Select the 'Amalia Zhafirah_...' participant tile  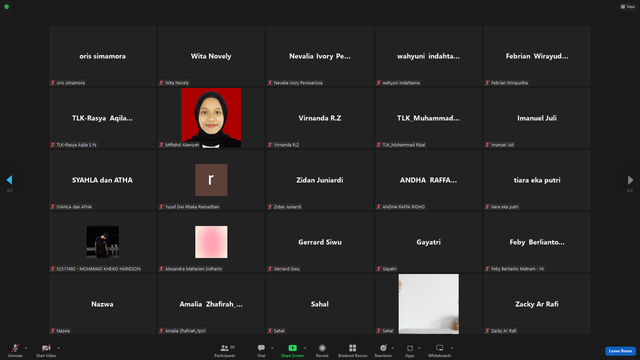(x=211, y=304)
